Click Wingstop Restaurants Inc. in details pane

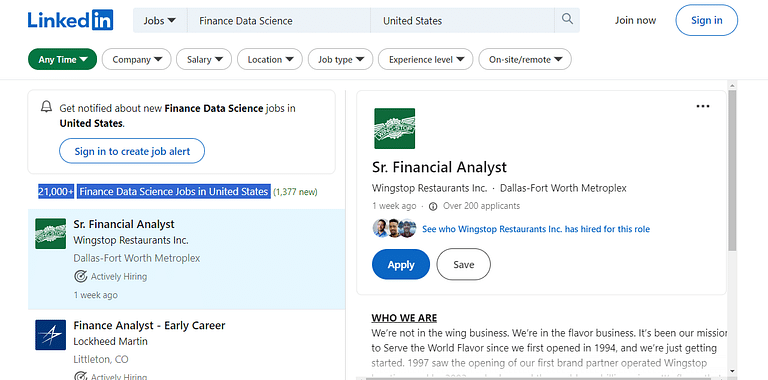tap(430, 188)
